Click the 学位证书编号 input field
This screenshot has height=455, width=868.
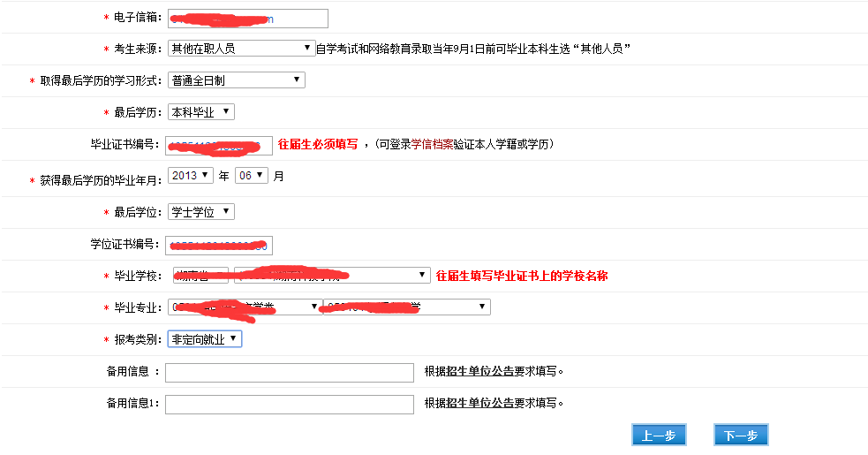click(219, 246)
